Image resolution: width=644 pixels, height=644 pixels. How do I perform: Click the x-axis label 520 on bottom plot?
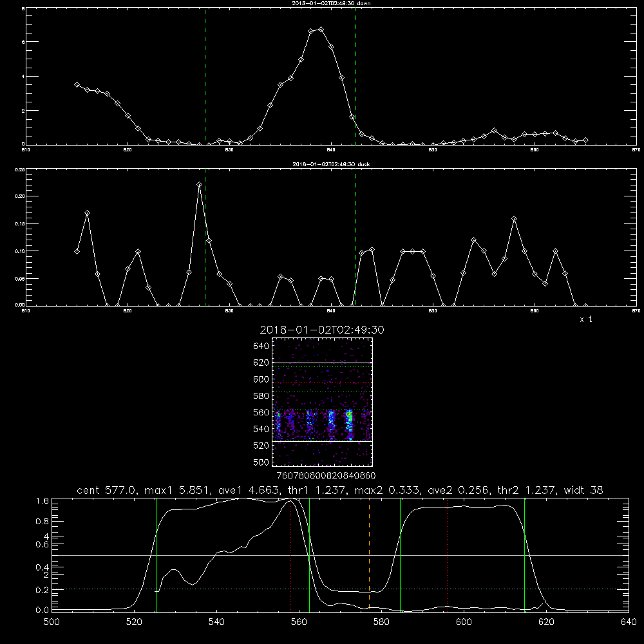[x=134, y=622]
